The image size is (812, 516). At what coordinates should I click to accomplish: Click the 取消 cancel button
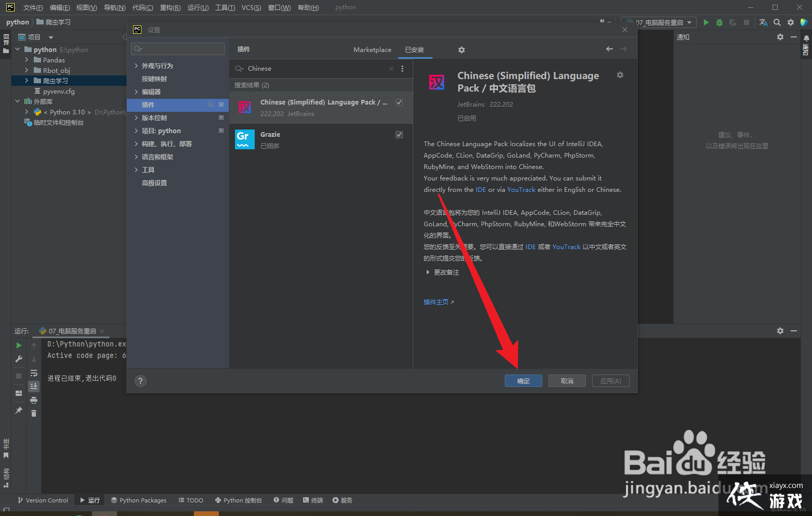point(567,381)
